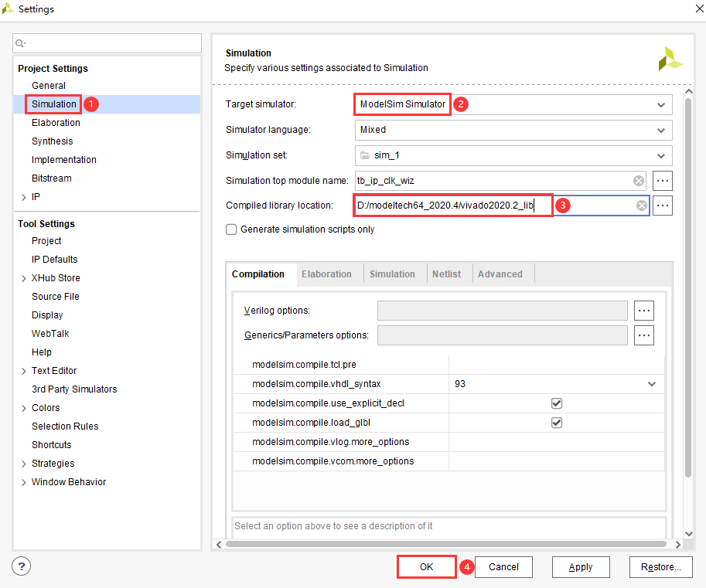
Task: Select WebTalk under Tool Settings
Action: (50, 333)
